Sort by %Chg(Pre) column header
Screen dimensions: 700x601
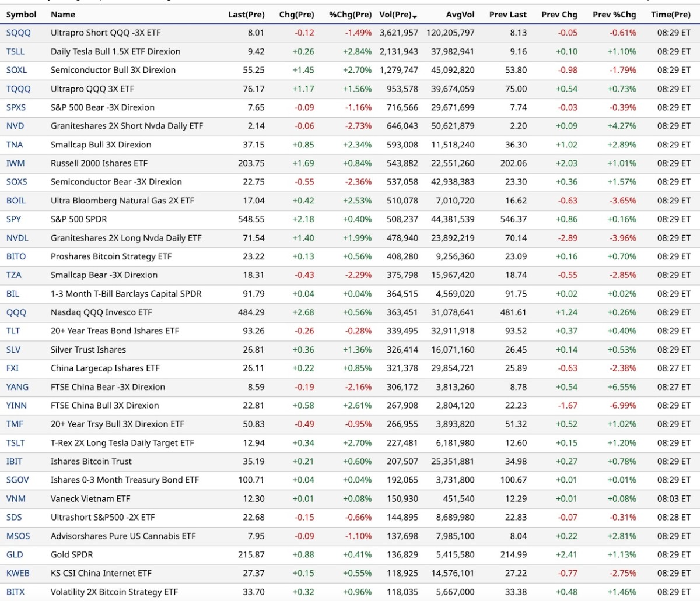(x=350, y=15)
